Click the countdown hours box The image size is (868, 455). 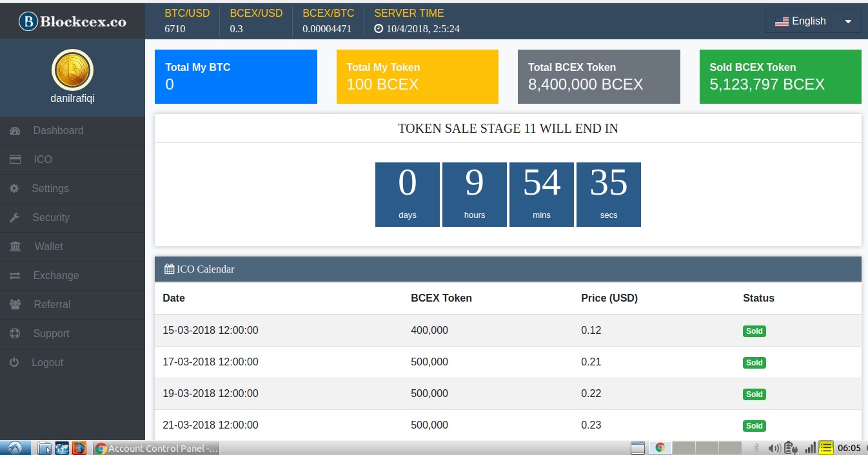click(475, 195)
